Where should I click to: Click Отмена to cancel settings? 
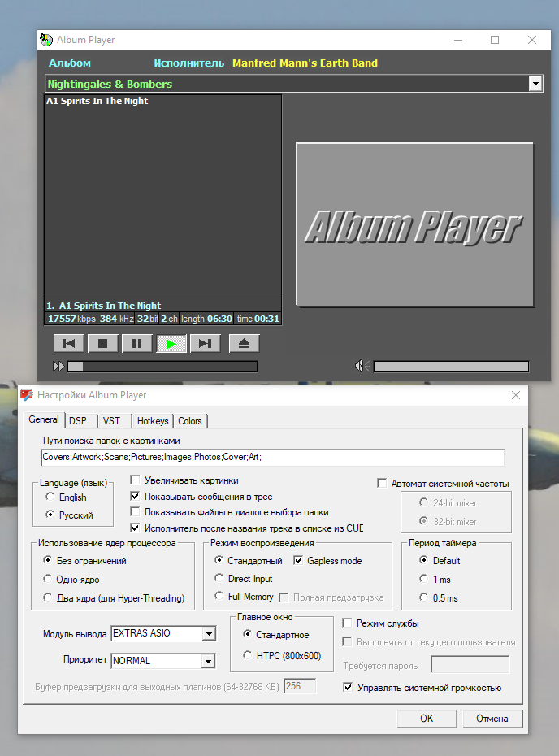click(492, 719)
